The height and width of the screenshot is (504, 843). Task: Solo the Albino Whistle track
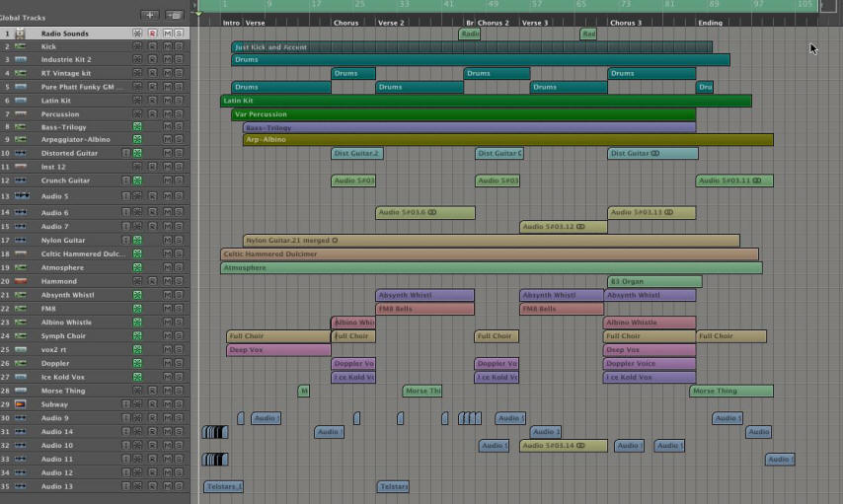[x=179, y=323]
